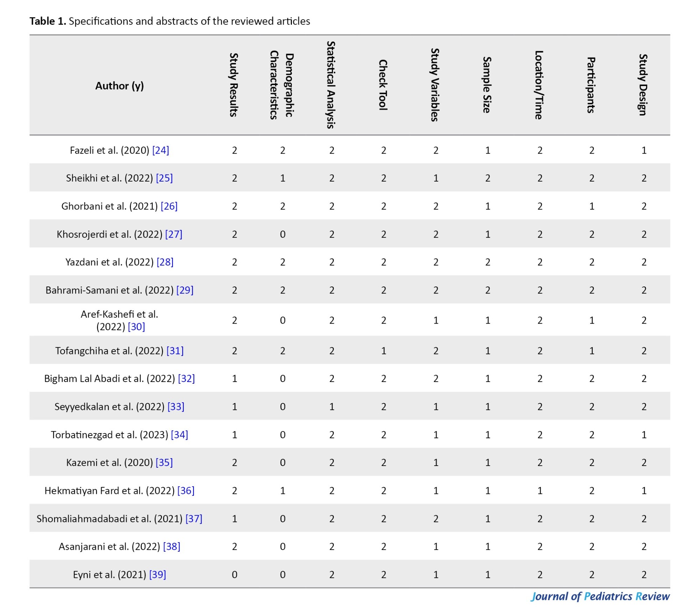
Task: Click the 'Study Results' column header
Action: [x=234, y=85]
